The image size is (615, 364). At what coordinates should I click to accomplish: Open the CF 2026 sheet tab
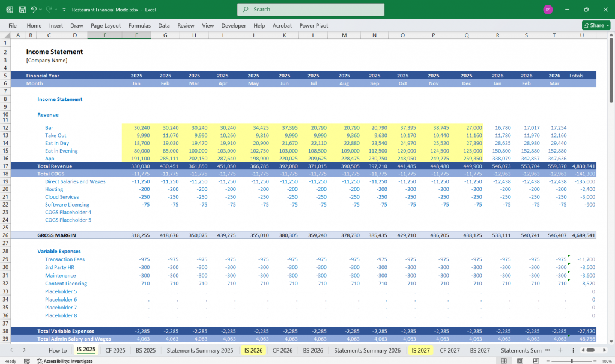(282, 350)
